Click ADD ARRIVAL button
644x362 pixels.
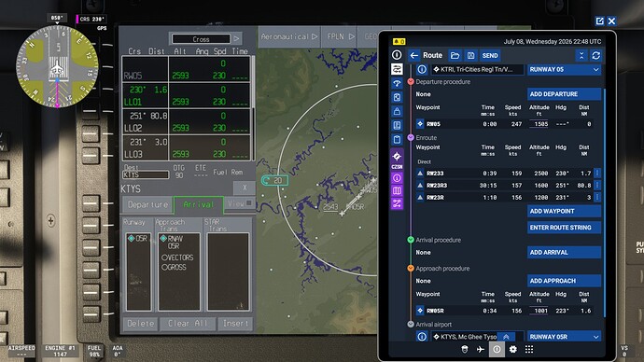(564, 253)
